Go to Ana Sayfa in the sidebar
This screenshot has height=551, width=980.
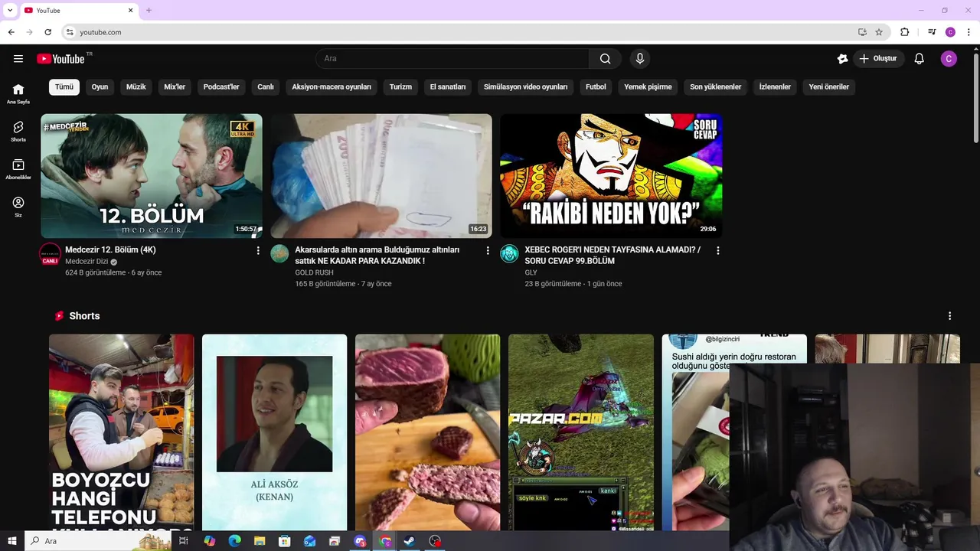tap(18, 93)
